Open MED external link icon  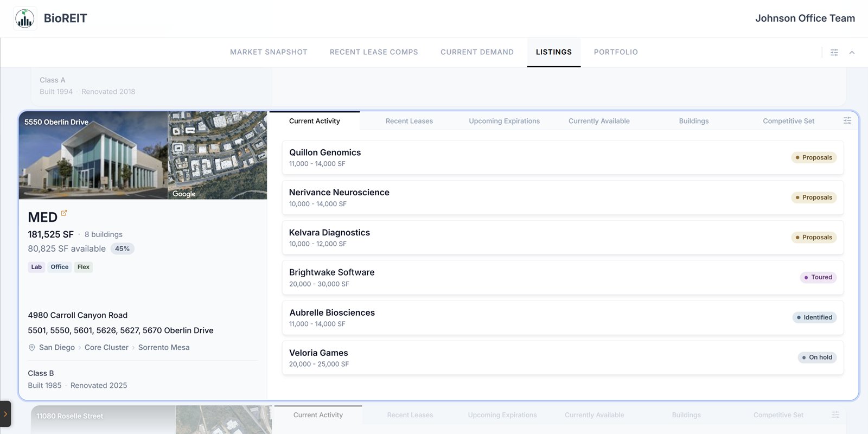click(x=64, y=213)
